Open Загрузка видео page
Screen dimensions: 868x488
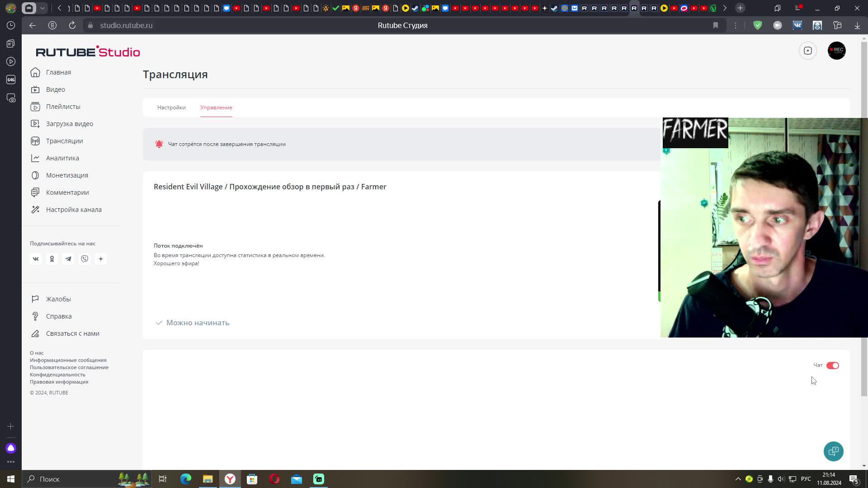coord(62,124)
